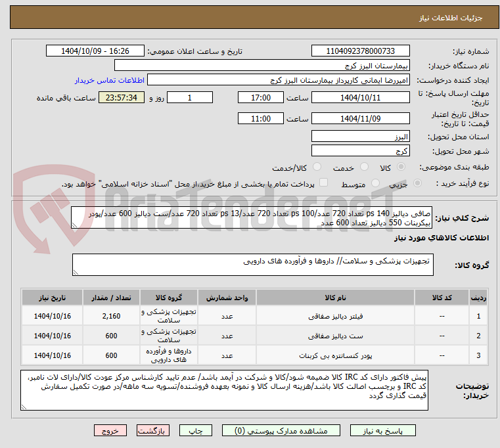Click the نام کالا column header

tap(335, 298)
